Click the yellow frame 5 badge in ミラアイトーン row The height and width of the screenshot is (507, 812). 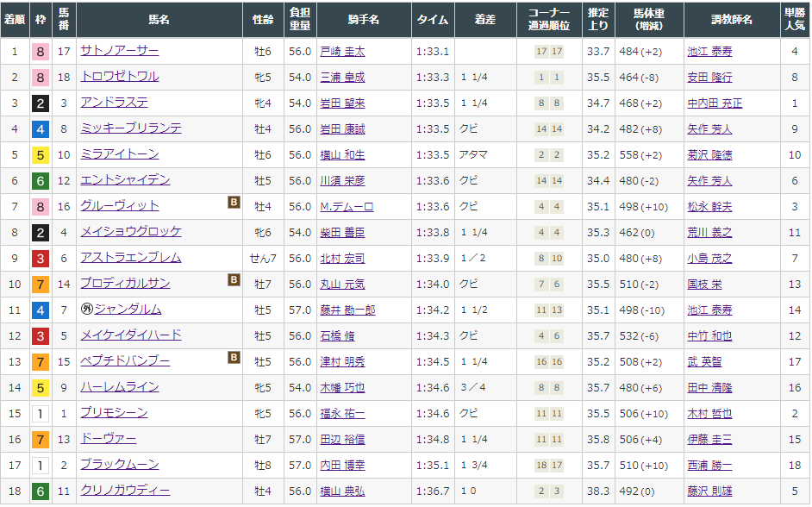[x=41, y=155]
